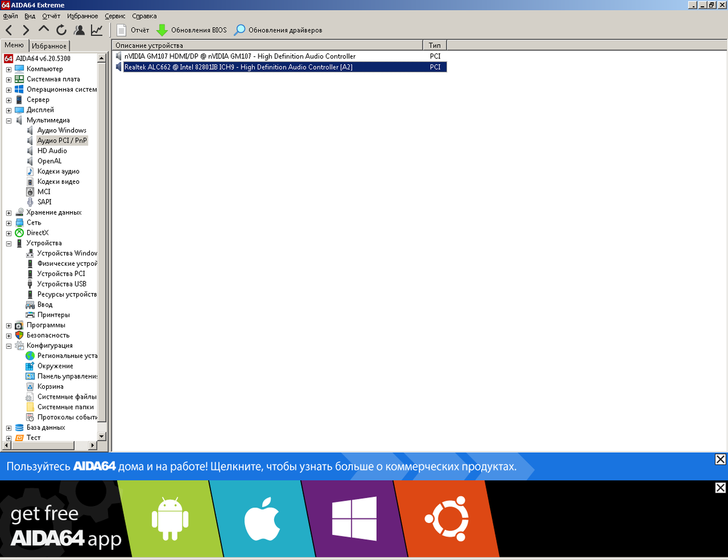728x560 pixels.
Task: Expand the Операционная система tree node
Action: 9,90
